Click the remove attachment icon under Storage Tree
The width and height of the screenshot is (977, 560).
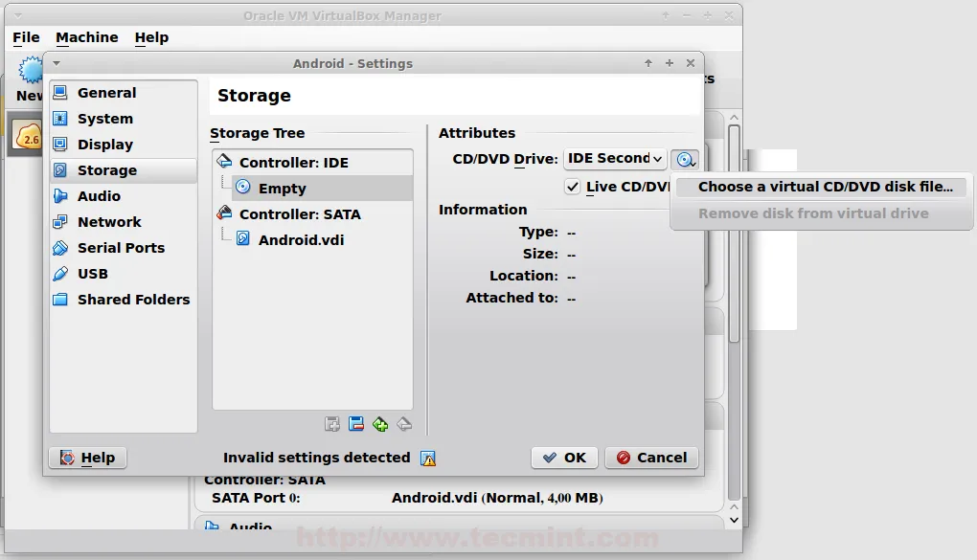356,424
